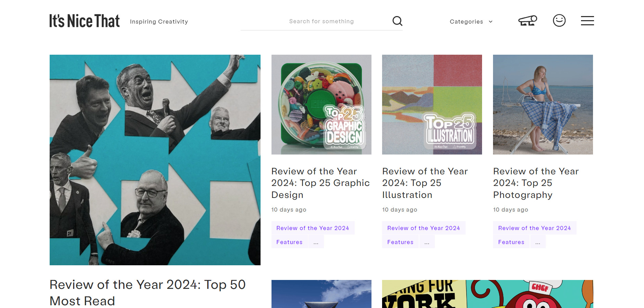Read 'Review of the Year 2024: Top 25 Graphic Design'

tap(320, 183)
